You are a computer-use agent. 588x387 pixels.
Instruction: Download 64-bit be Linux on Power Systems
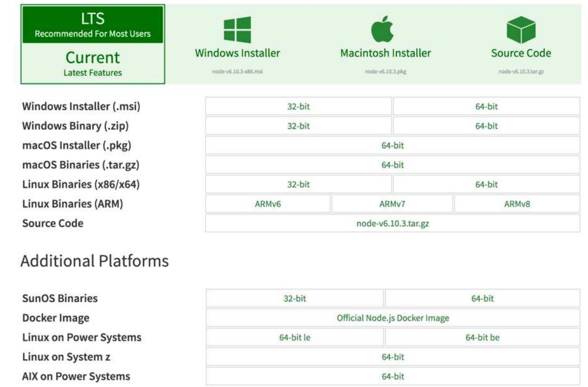[483, 338]
